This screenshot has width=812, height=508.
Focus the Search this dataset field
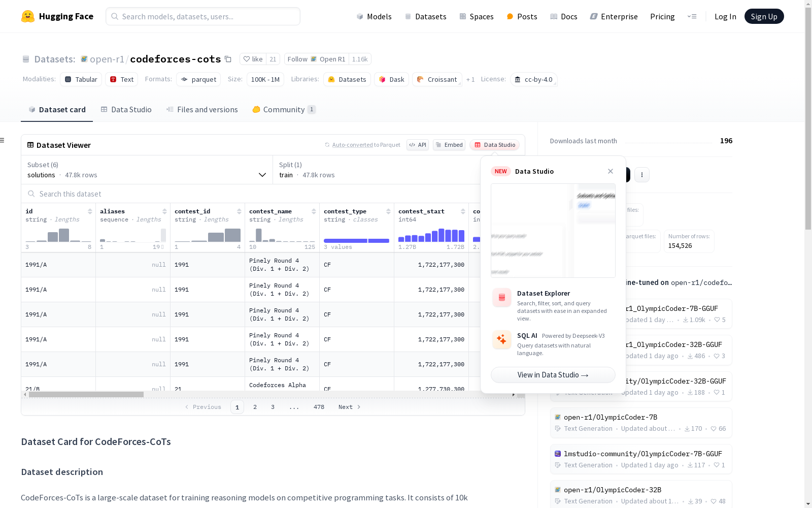point(251,194)
